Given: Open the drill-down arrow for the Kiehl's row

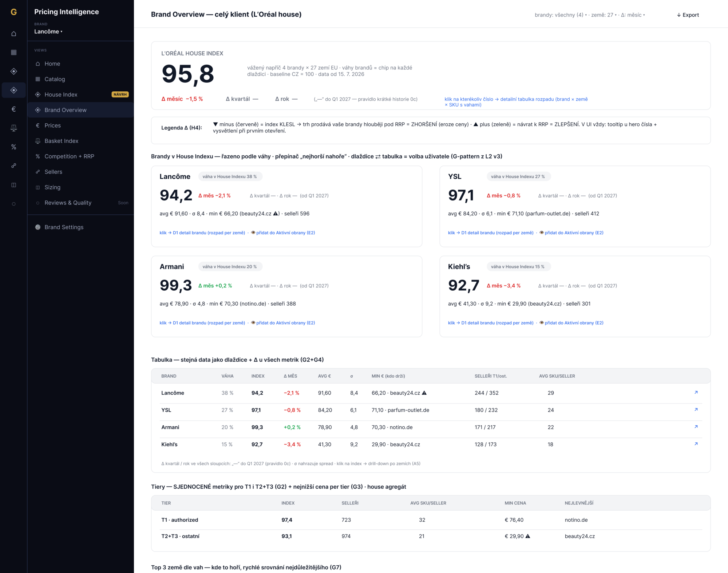Looking at the screenshot, I should coord(696,444).
